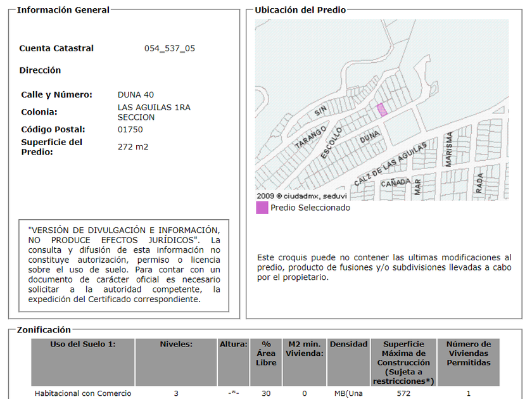
Task: Click the colonia value LAS AGUILAS 1RA SECCION
Action: (154, 112)
